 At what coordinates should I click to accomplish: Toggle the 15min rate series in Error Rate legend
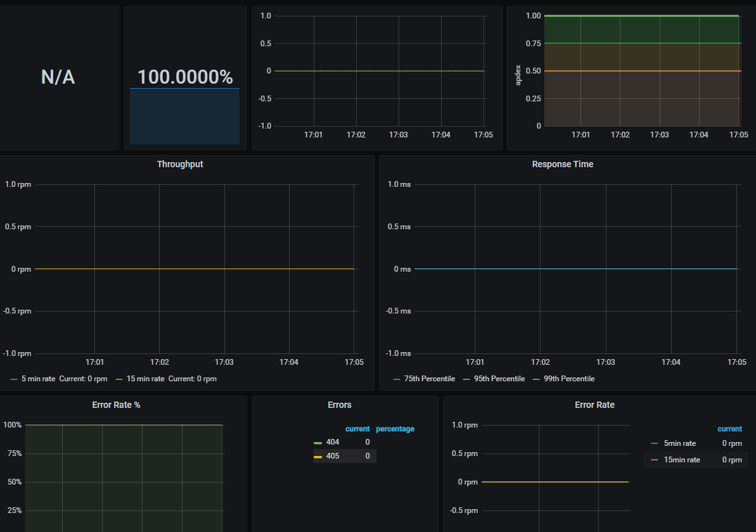(x=682, y=460)
